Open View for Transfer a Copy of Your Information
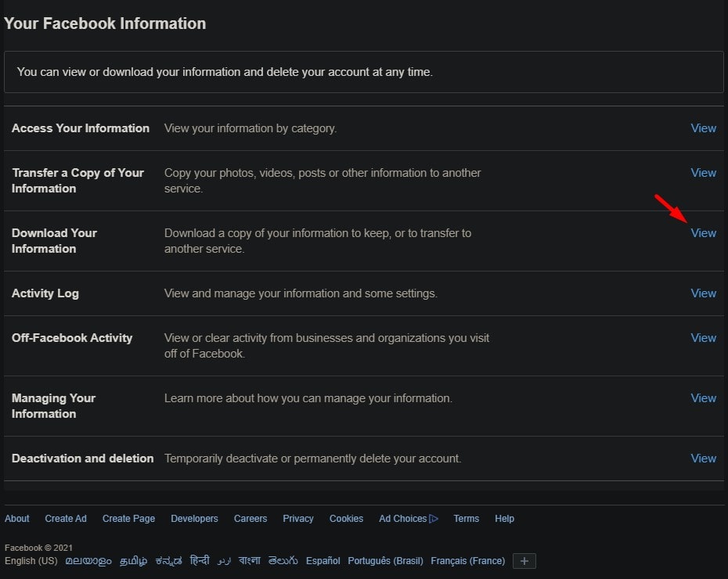Image resolution: width=728 pixels, height=579 pixels. coord(703,172)
